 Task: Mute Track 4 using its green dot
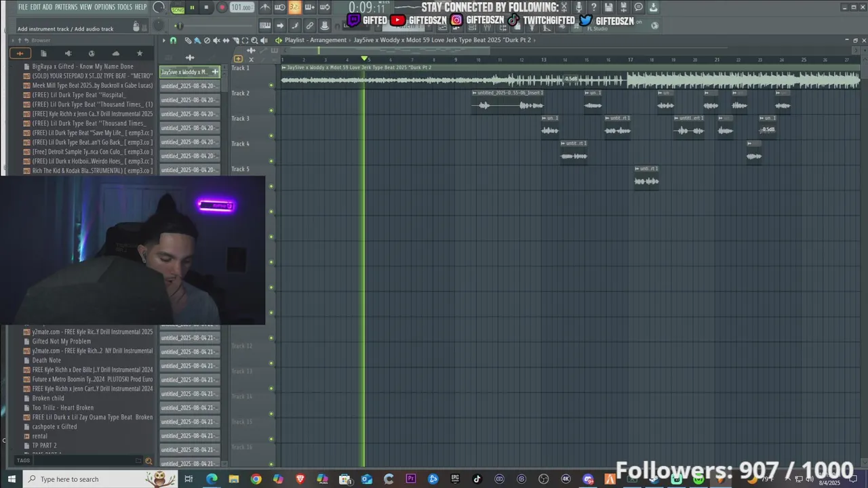pos(271,161)
